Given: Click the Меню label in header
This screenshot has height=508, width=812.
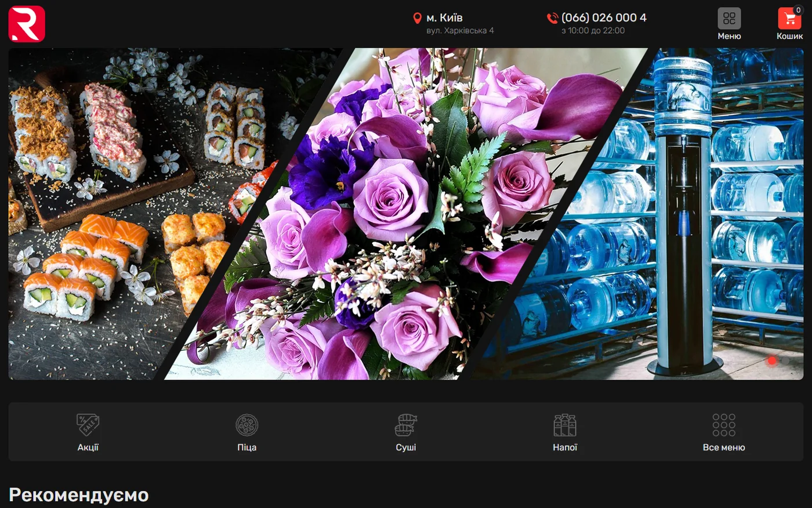Looking at the screenshot, I should tap(729, 36).
